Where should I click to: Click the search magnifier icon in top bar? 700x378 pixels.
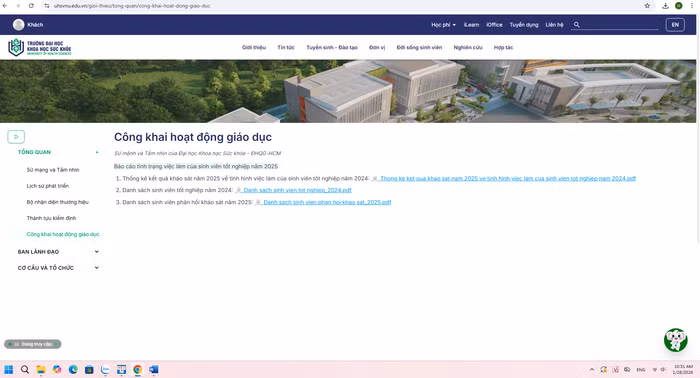576,25
